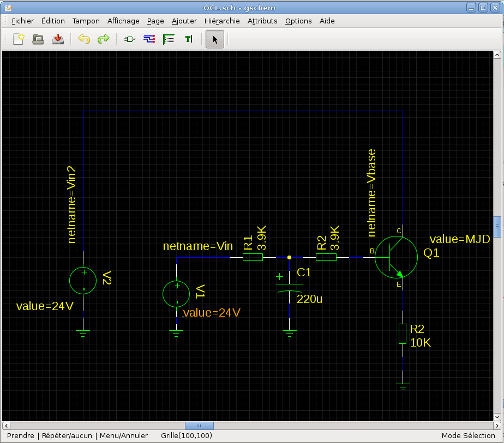Screen dimensions: 504x443
Task: Click the New file toolbar icon
Action: pos(19,39)
